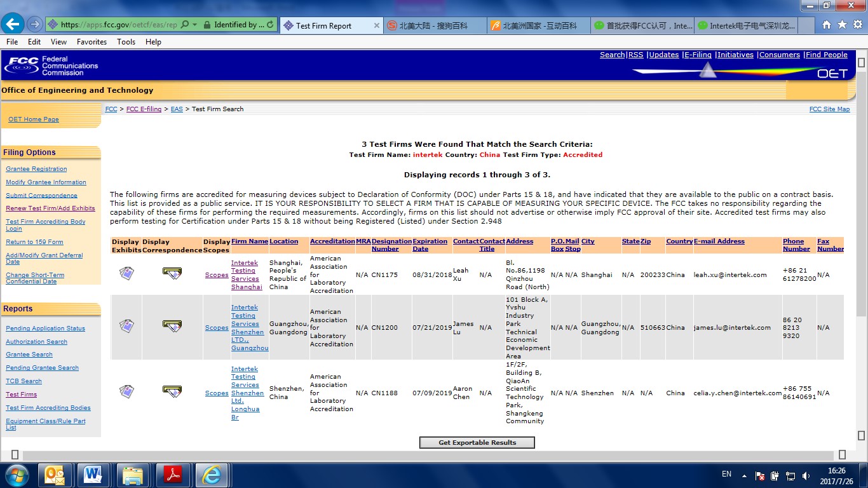
Task: Open the IE Home icon
Action: (826, 25)
